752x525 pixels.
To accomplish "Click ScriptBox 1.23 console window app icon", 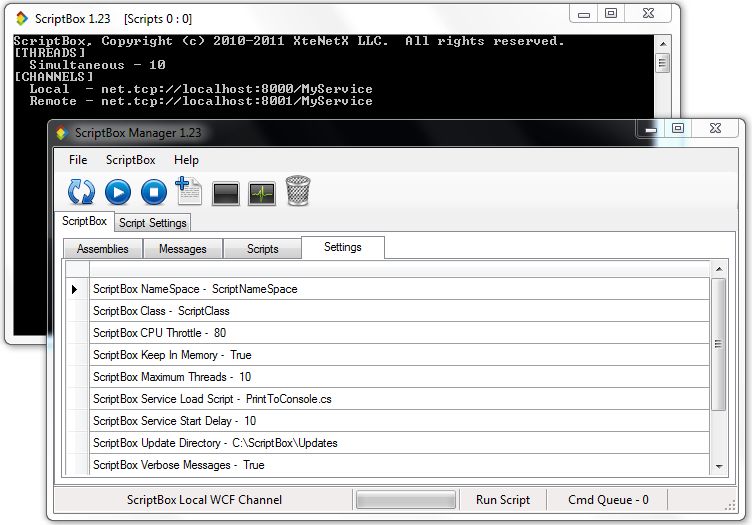I will [22, 19].
